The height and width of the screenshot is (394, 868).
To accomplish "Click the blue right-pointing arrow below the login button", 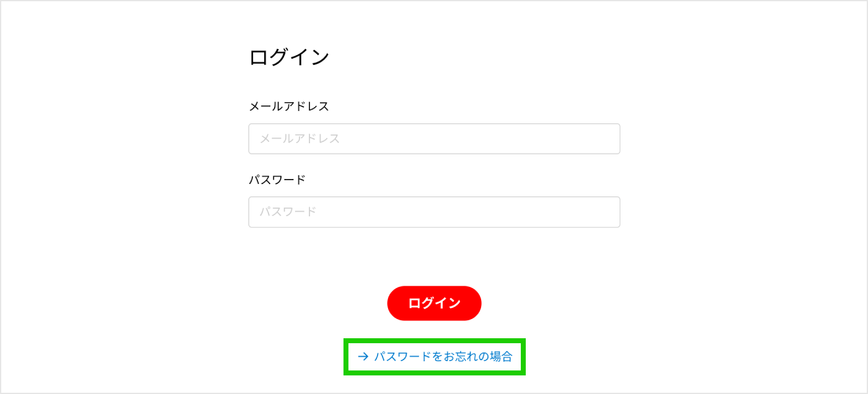I will click(363, 357).
